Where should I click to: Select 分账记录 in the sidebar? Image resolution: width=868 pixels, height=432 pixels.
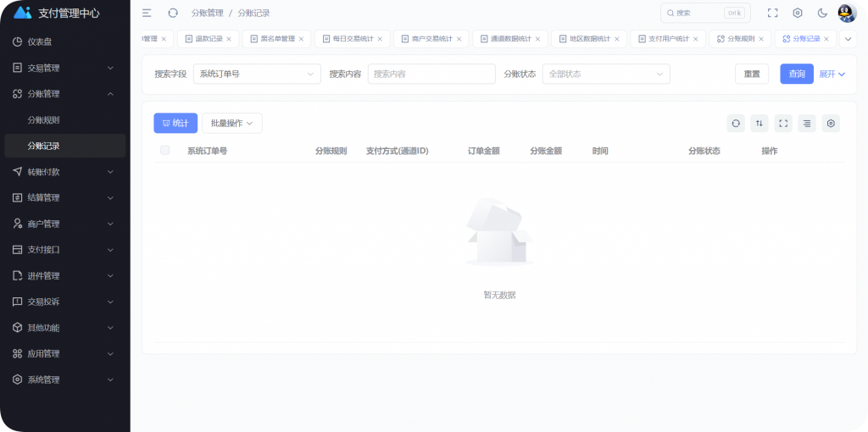[x=64, y=146]
